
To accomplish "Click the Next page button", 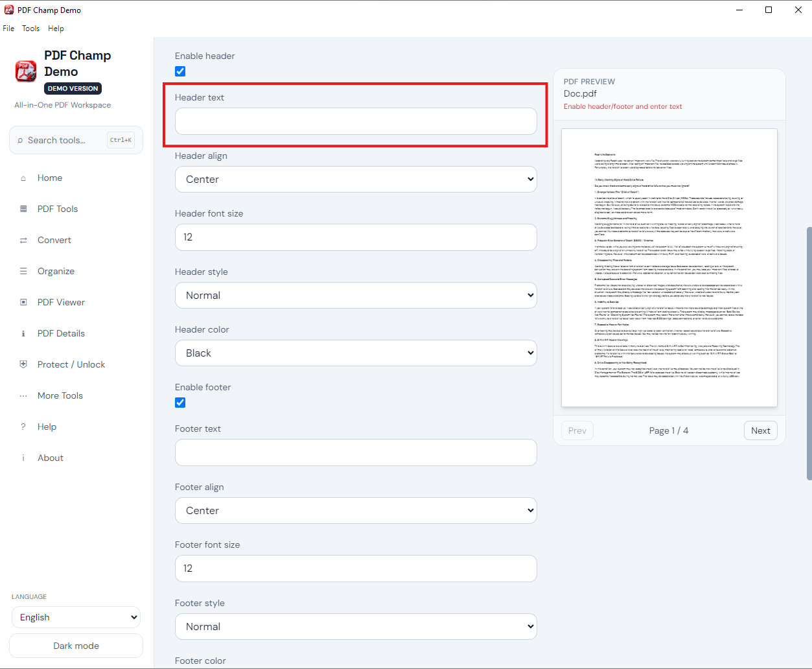I will click(760, 430).
